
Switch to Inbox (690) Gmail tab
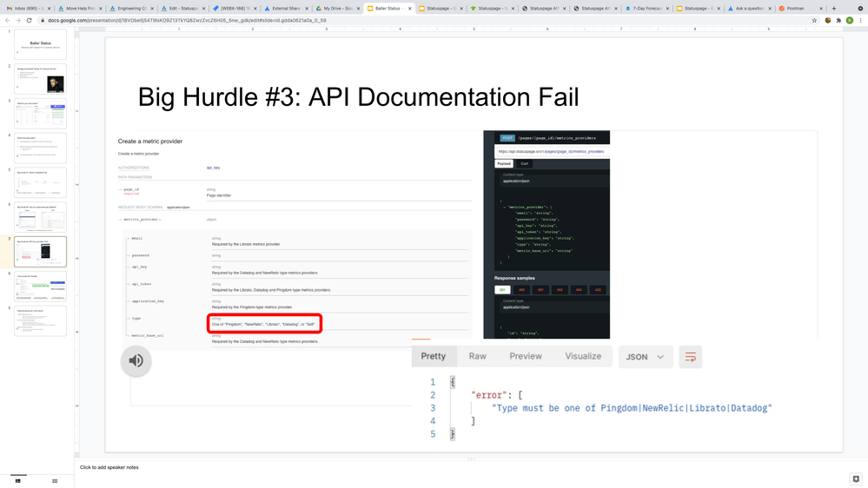[28, 9]
